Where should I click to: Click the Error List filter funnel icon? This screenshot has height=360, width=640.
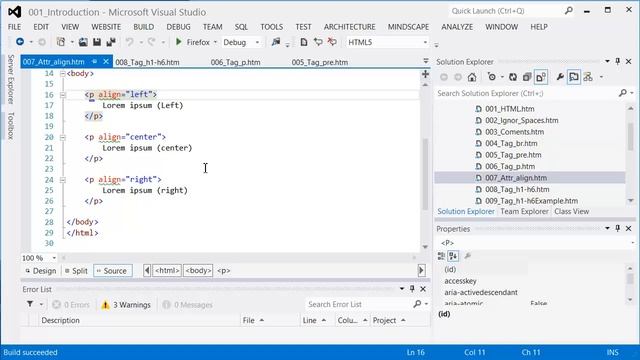tap(30, 304)
